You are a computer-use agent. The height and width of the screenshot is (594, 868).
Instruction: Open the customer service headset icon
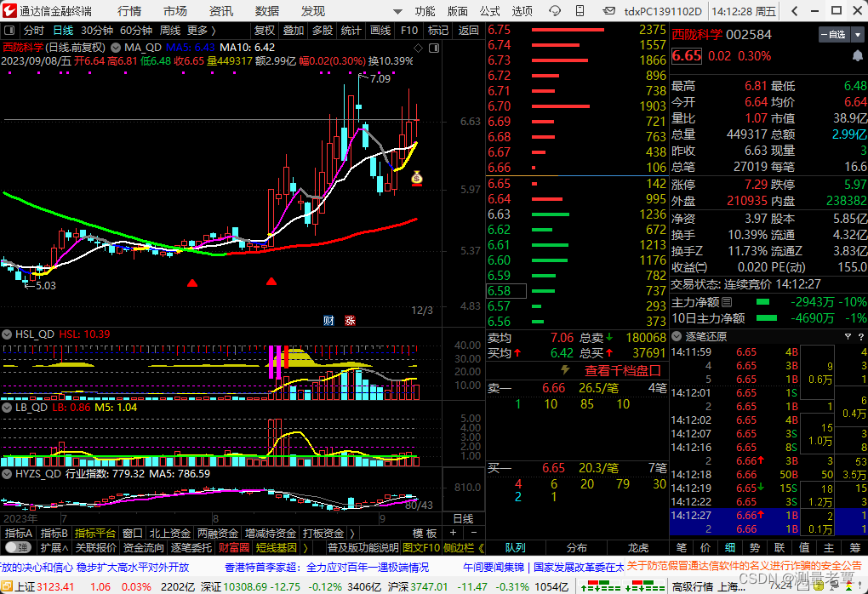click(x=555, y=10)
